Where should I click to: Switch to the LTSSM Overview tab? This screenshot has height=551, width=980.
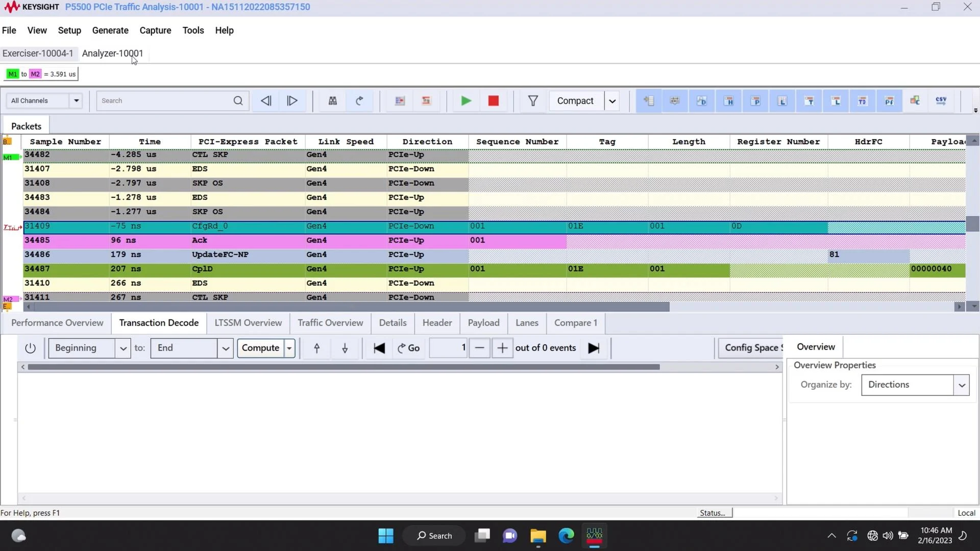(x=248, y=322)
